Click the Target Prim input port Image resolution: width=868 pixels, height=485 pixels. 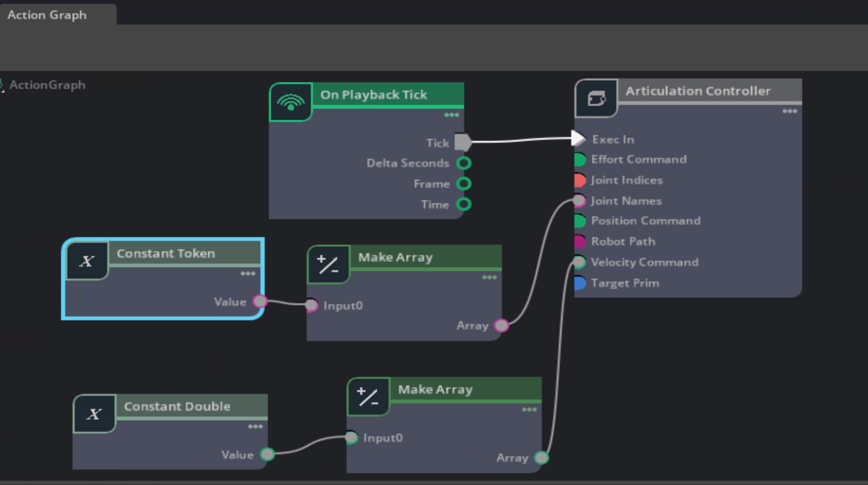click(x=580, y=283)
